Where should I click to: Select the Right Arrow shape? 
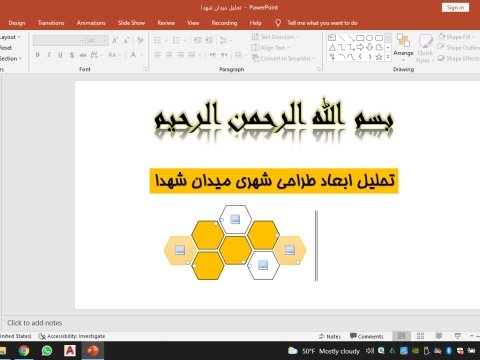coord(360,47)
